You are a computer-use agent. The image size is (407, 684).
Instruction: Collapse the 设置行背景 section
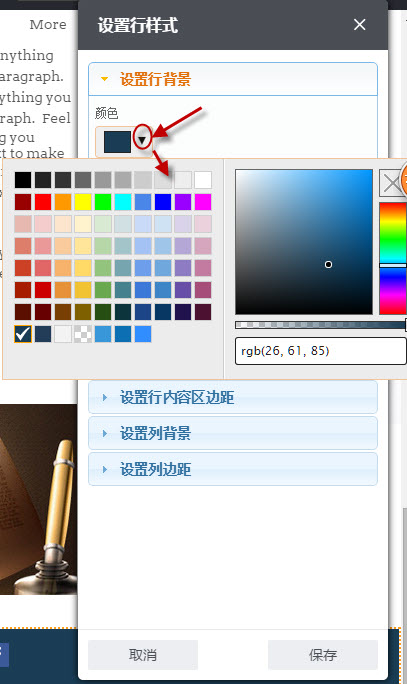pos(233,79)
